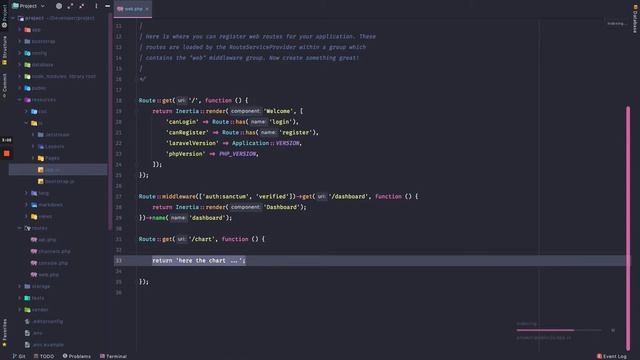Collapse the project root folder
The image size is (640, 360).
click(13, 18)
